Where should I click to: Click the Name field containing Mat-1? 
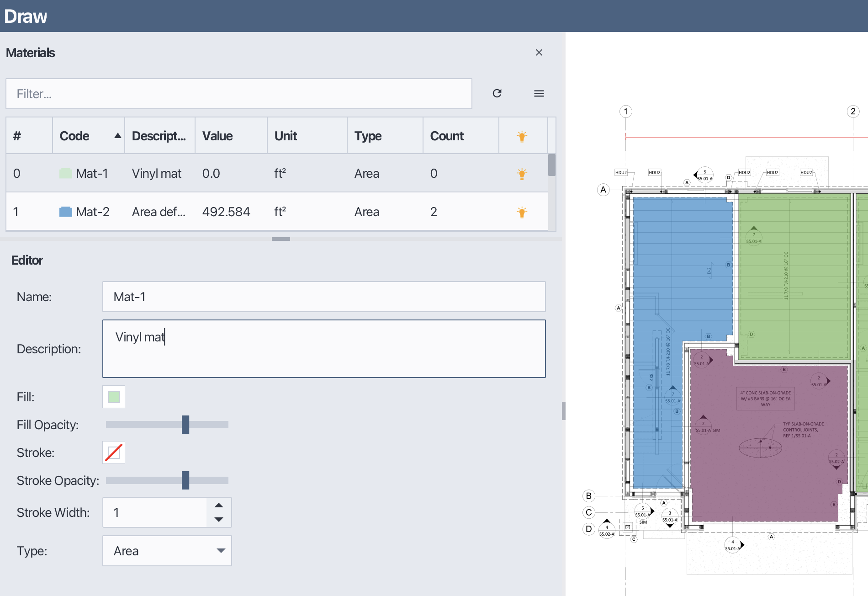pos(323,297)
